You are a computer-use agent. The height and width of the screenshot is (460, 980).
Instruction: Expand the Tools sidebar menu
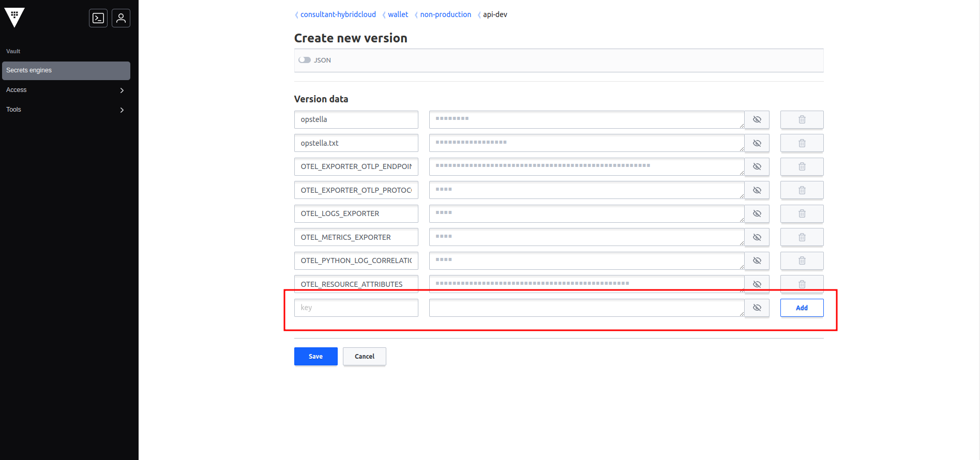(66, 110)
